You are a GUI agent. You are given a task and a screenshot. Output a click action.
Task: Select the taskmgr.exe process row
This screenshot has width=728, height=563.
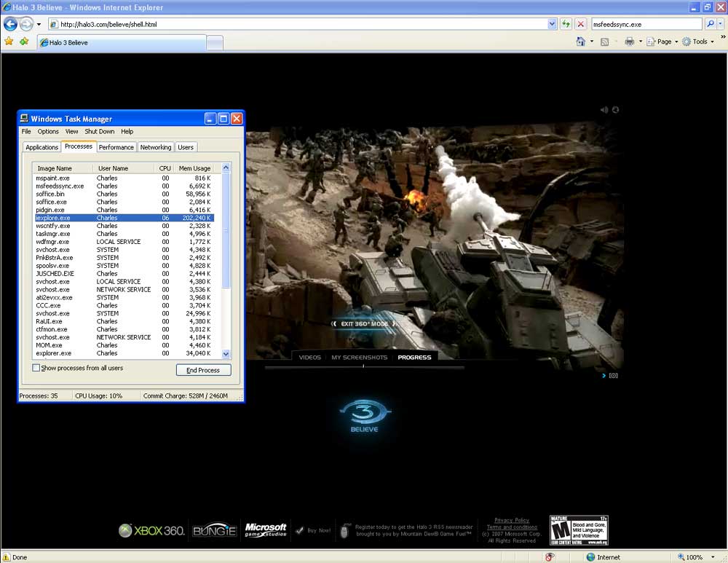[x=124, y=234]
